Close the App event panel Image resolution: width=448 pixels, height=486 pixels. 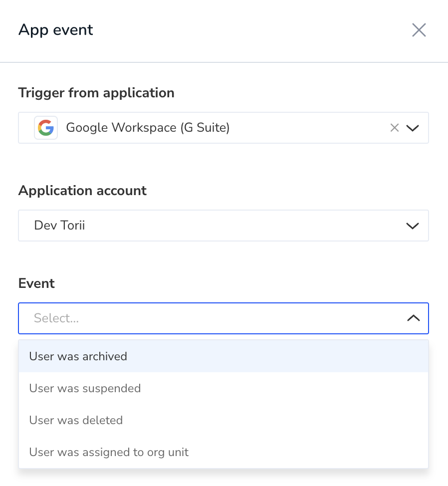[419, 30]
